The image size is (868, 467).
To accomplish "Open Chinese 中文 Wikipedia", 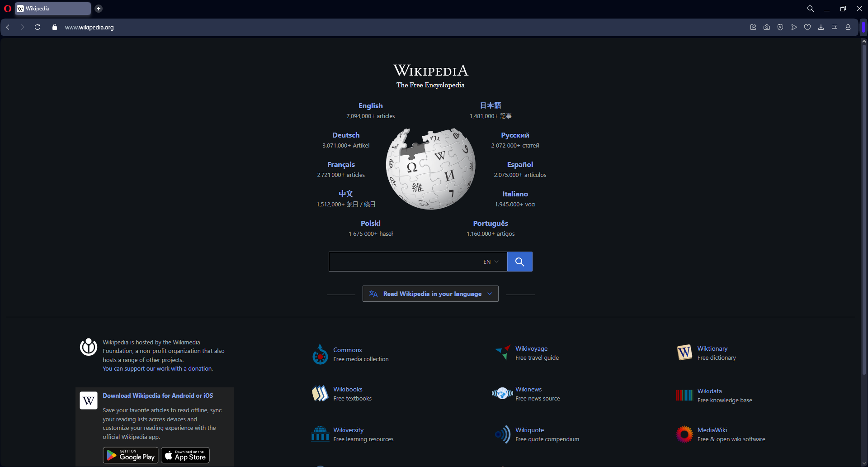I will tap(346, 194).
